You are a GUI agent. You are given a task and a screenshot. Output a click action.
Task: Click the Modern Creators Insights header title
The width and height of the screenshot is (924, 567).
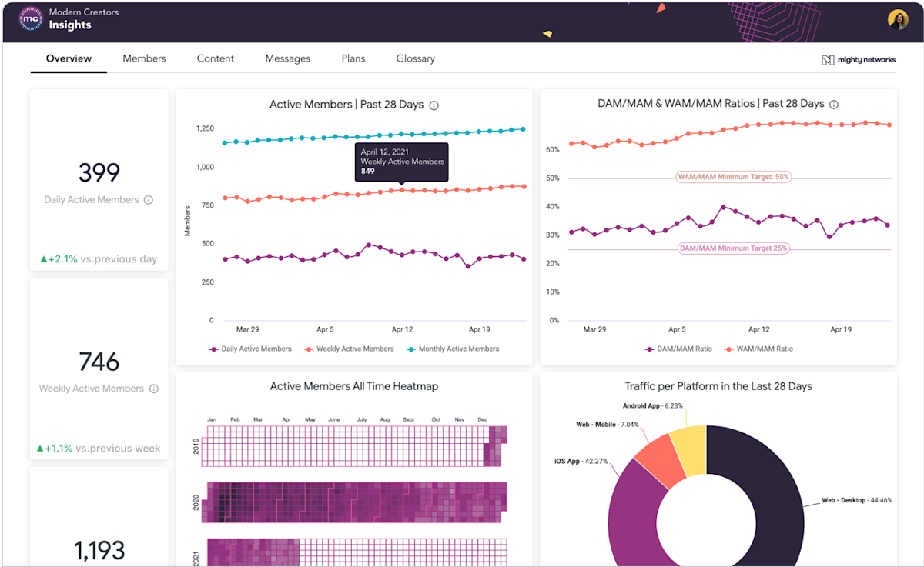pos(84,19)
